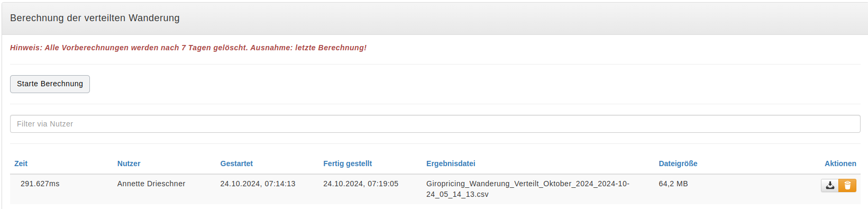Click the start time 24.10.2024, 07:14:13

pos(258,184)
